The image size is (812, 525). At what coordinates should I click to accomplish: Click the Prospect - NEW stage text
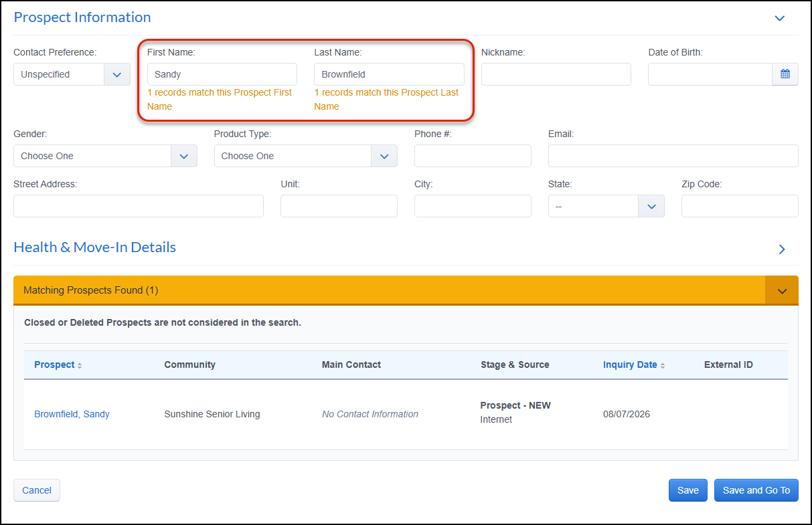click(x=515, y=406)
